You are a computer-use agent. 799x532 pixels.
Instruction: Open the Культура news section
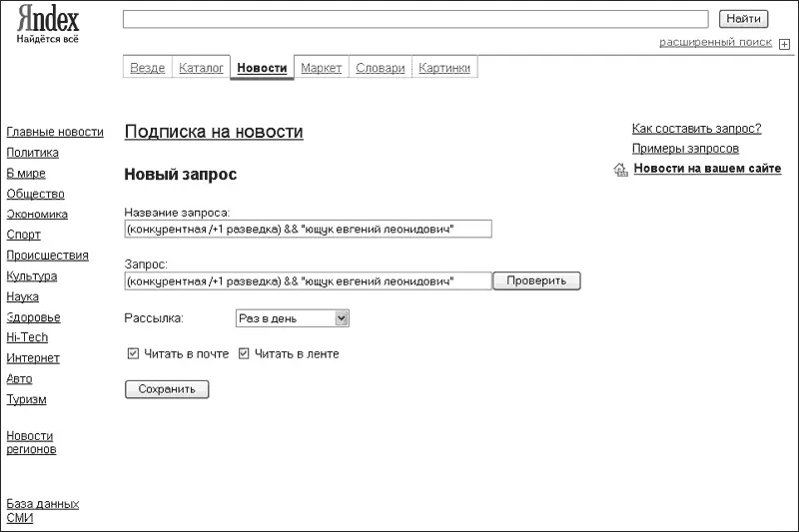32,275
